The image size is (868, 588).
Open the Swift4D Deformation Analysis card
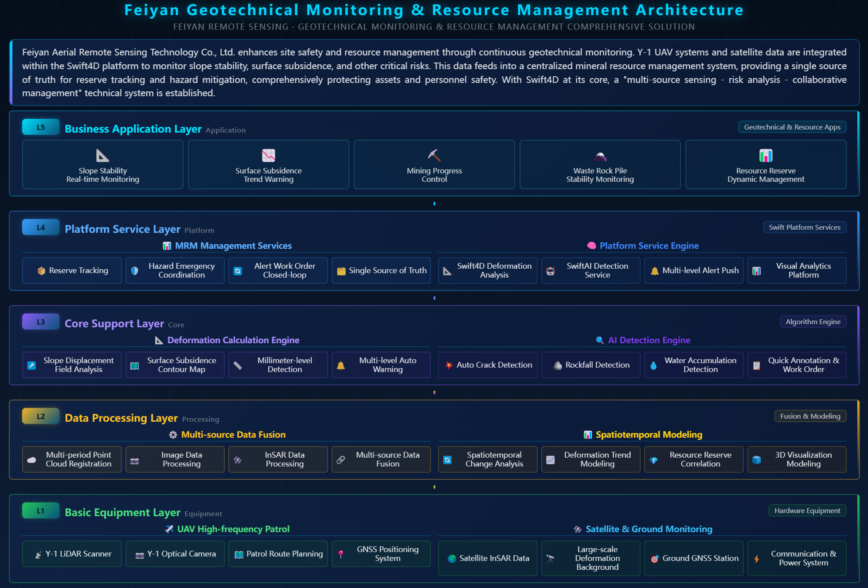click(x=488, y=270)
